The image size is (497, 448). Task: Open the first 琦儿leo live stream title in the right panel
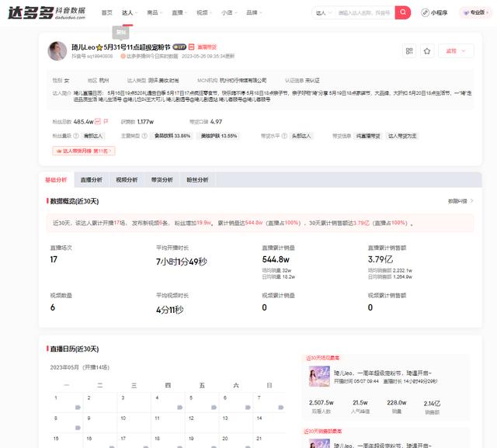click(x=383, y=373)
